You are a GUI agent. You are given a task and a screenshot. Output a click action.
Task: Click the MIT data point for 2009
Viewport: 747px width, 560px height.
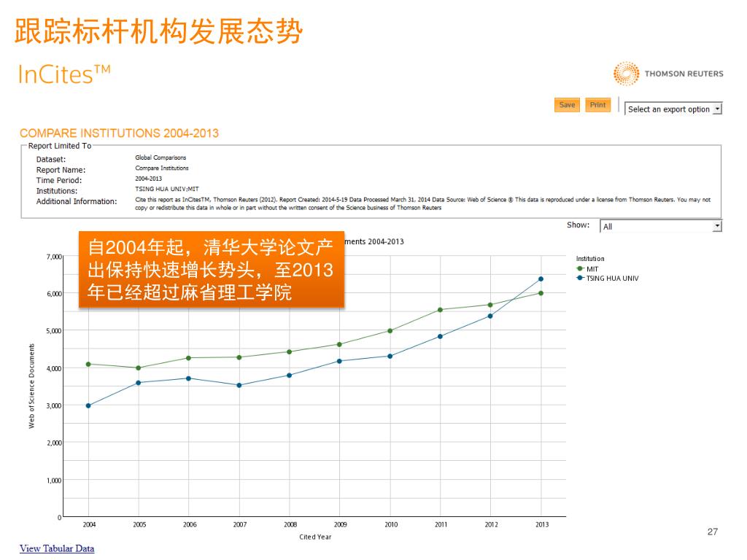(339, 344)
